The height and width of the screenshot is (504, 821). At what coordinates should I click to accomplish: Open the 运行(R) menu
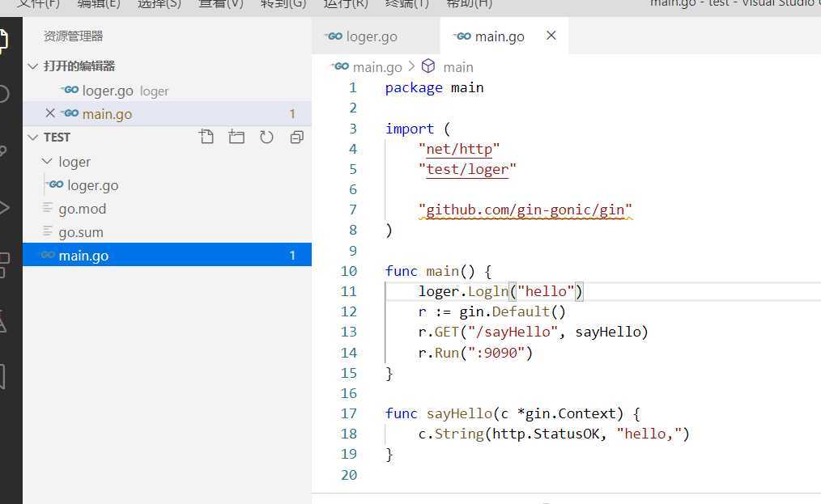[x=346, y=4]
